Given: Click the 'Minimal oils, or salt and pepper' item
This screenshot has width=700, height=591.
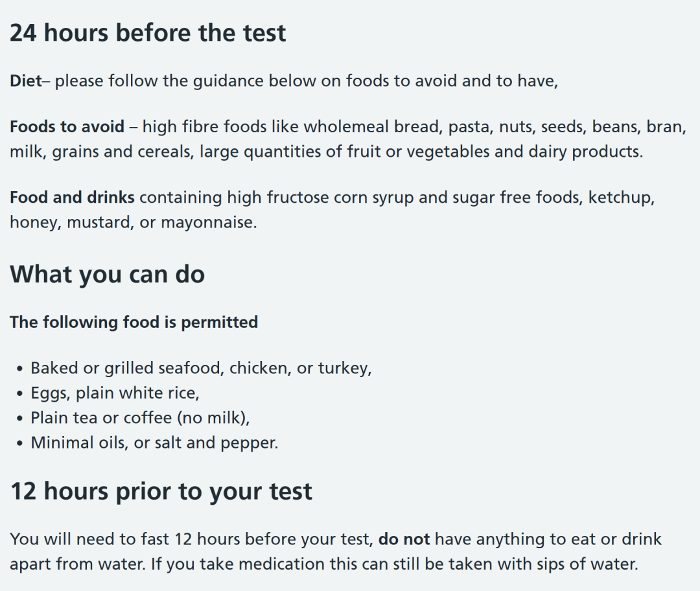Looking at the screenshot, I should point(154,443).
